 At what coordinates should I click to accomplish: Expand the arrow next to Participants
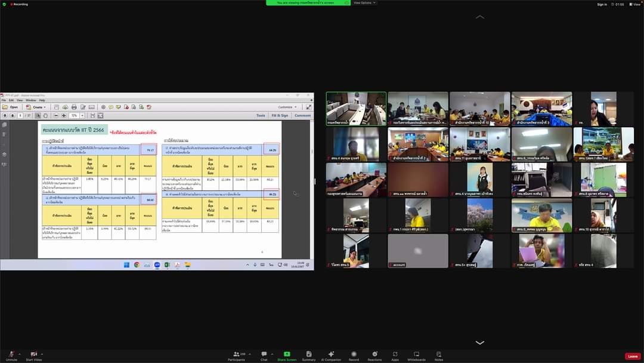[x=250, y=354]
